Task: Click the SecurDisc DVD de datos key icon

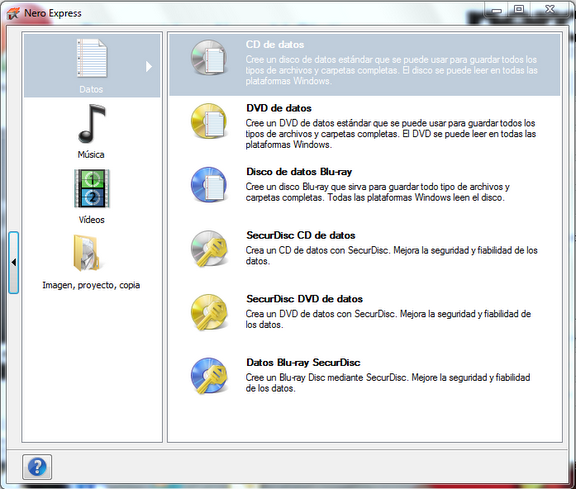Action: 209,312
